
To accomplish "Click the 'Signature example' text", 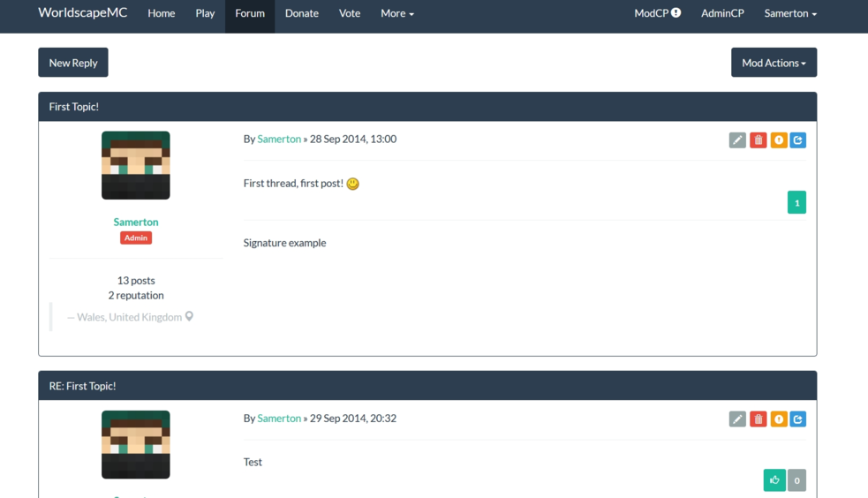I will point(284,243).
